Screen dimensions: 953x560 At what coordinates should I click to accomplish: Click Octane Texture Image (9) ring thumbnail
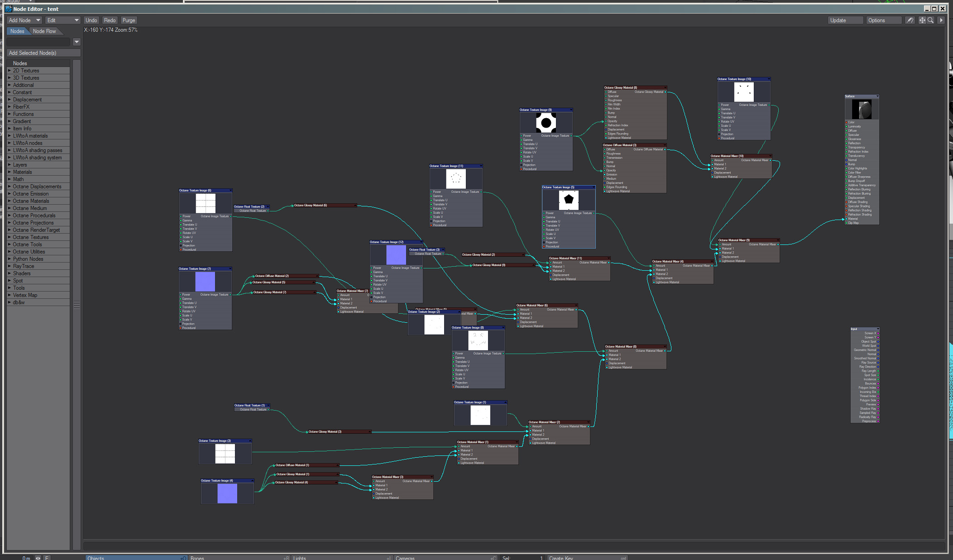click(546, 123)
